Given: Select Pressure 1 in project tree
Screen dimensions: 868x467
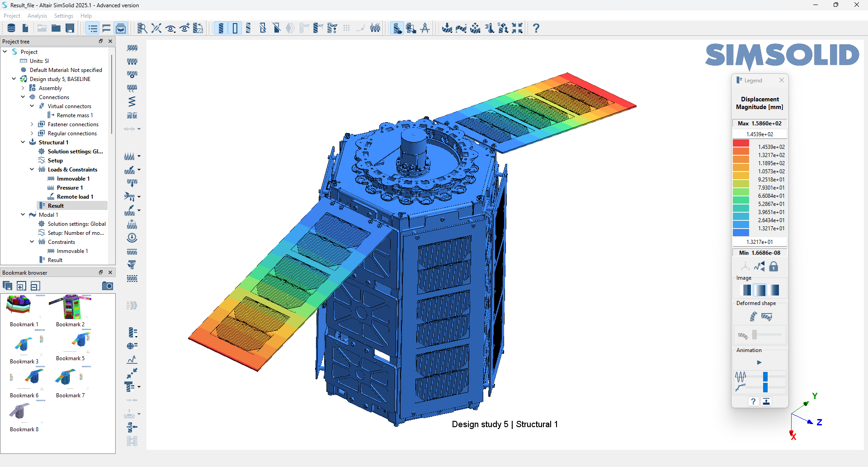Looking at the screenshot, I should 70,188.
